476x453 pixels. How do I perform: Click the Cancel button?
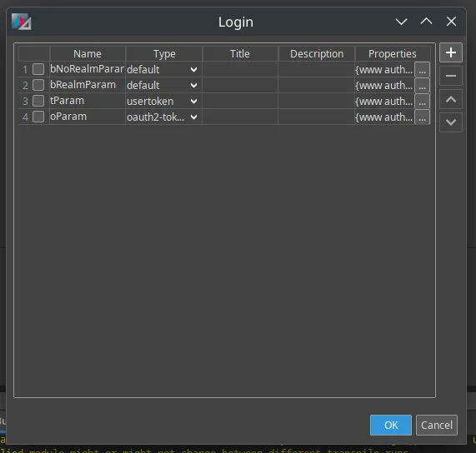[x=437, y=425]
